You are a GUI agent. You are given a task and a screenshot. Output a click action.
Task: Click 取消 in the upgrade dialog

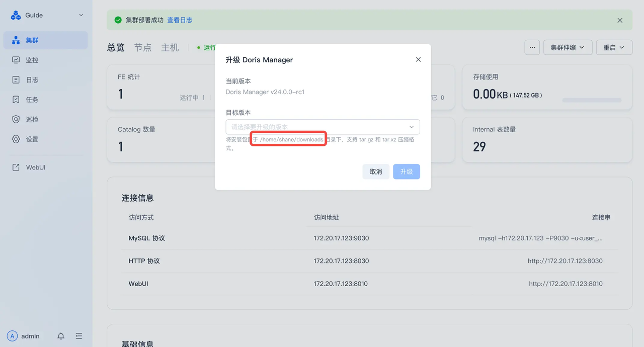376,171
